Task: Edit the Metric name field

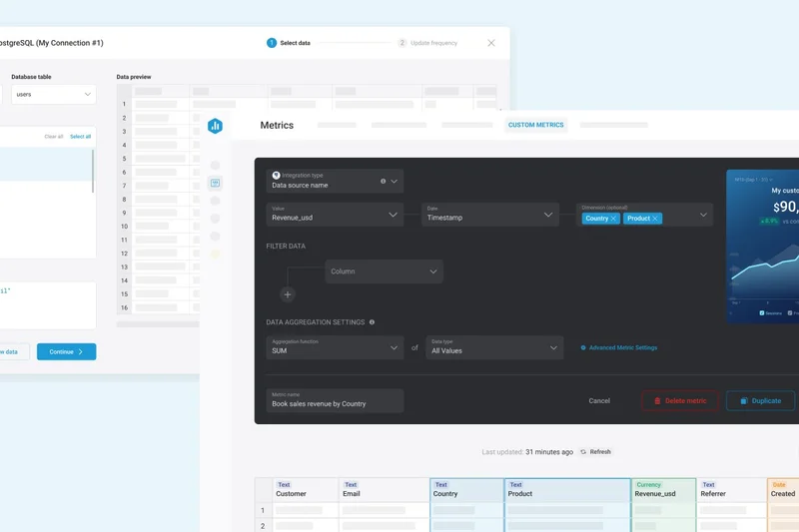Action: tap(335, 400)
